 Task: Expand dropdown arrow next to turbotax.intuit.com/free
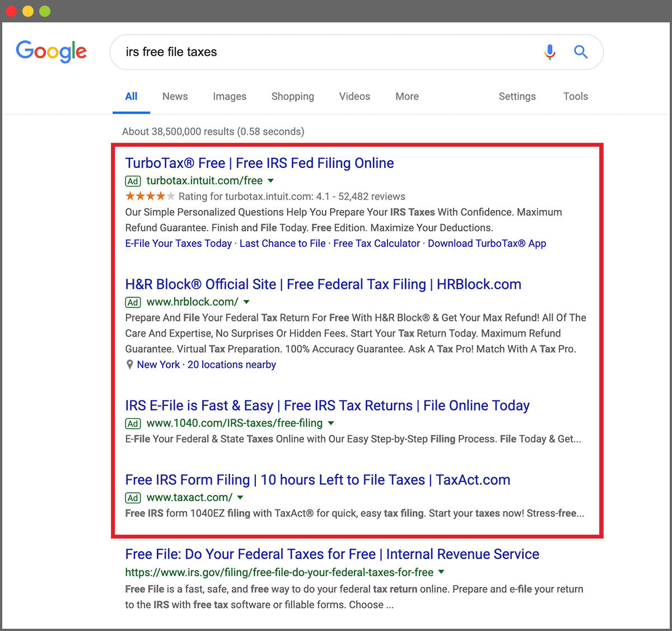point(271,181)
